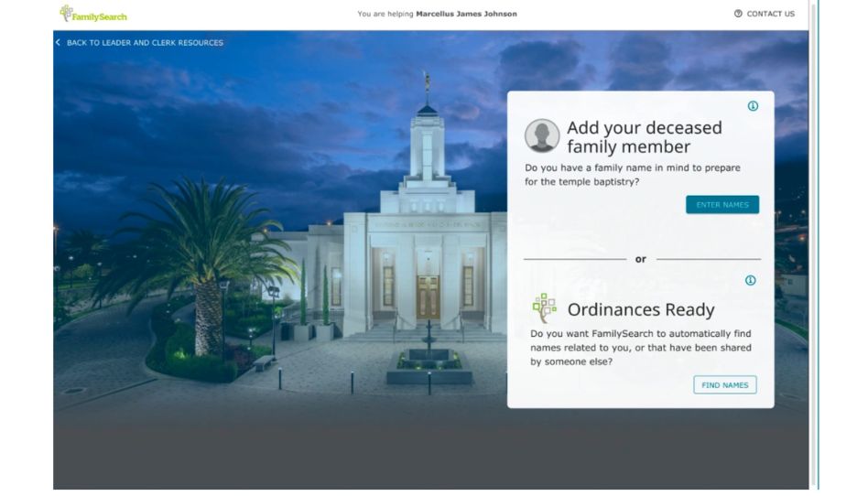Click the person silhouette avatar icon
868x496 pixels.
click(541, 135)
